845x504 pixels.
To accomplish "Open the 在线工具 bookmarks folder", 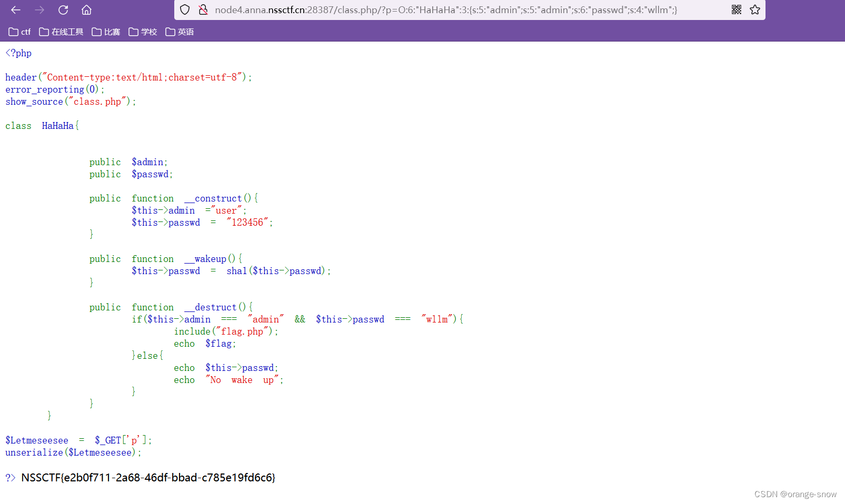I will [61, 32].
